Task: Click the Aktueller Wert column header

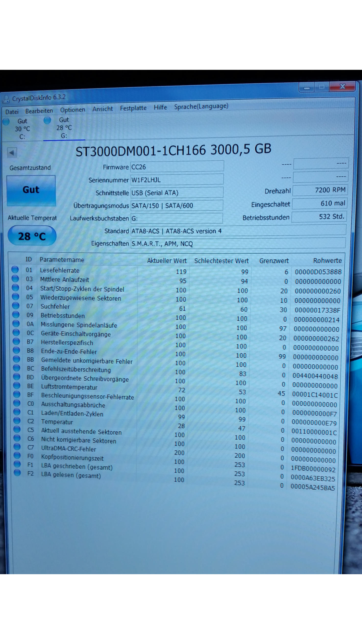Action: pyautogui.click(x=167, y=260)
